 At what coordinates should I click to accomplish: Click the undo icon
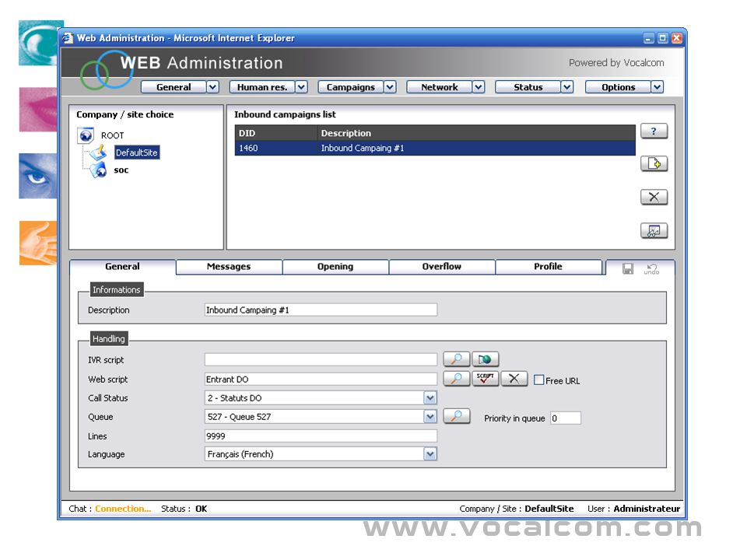coord(651,269)
